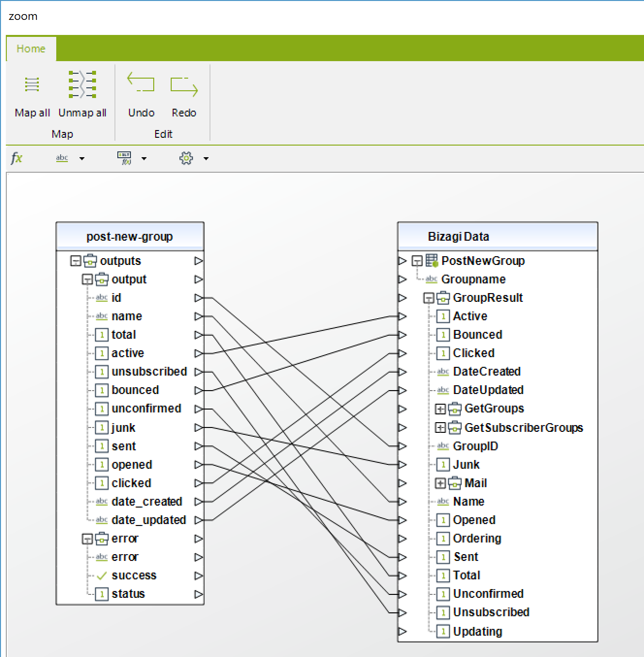
Task: Click the Bizagi Data panel header
Action: click(x=498, y=237)
